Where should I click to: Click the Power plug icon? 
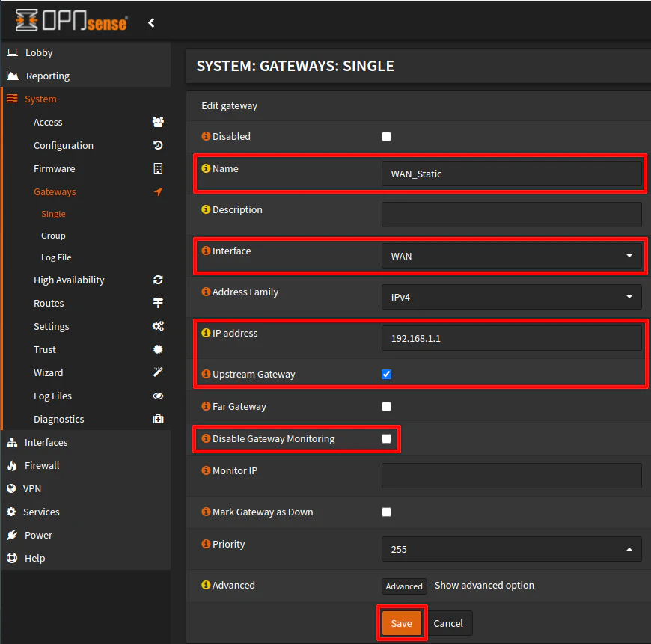point(12,535)
